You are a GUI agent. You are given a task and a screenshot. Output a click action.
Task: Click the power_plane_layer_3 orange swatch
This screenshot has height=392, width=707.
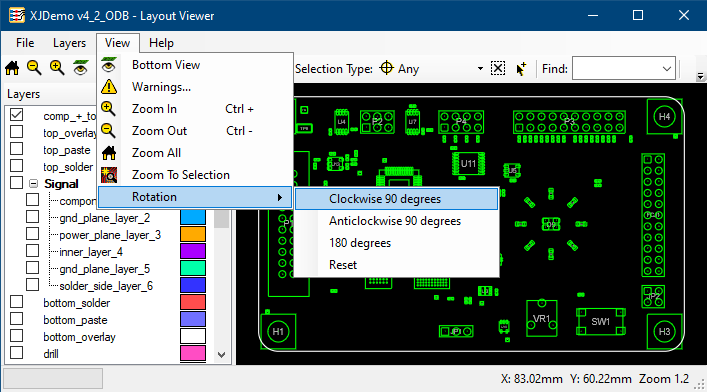[x=193, y=234]
